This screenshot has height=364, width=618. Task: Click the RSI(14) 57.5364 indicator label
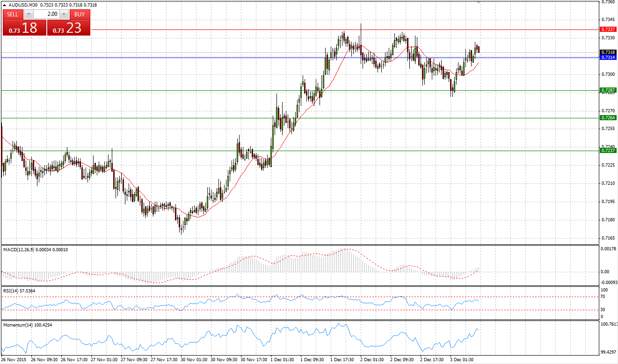[19, 291]
